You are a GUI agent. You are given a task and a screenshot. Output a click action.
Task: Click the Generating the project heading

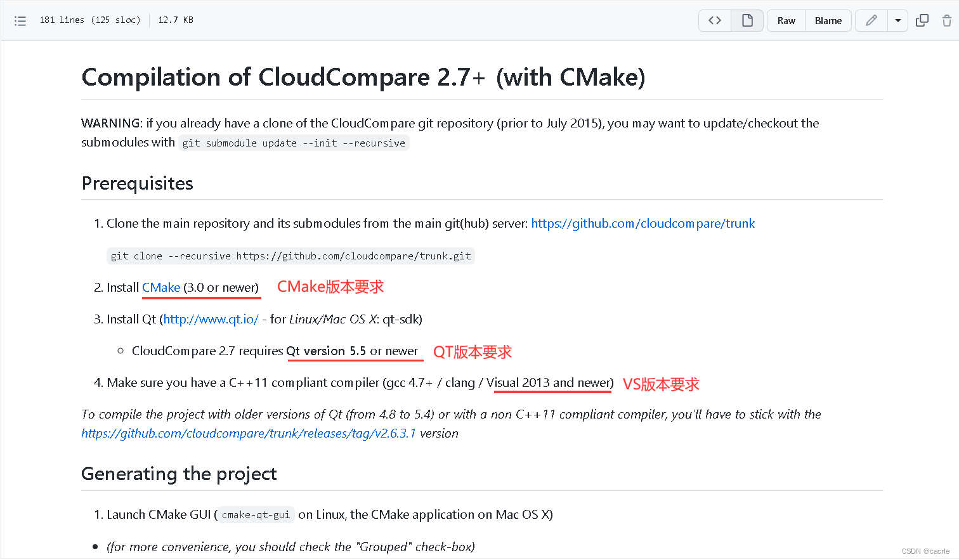[178, 474]
